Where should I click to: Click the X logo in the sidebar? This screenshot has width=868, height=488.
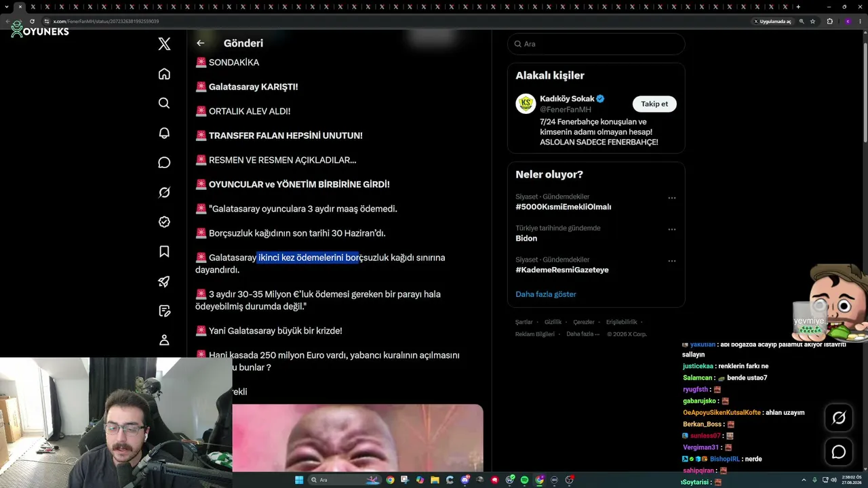(x=164, y=44)
